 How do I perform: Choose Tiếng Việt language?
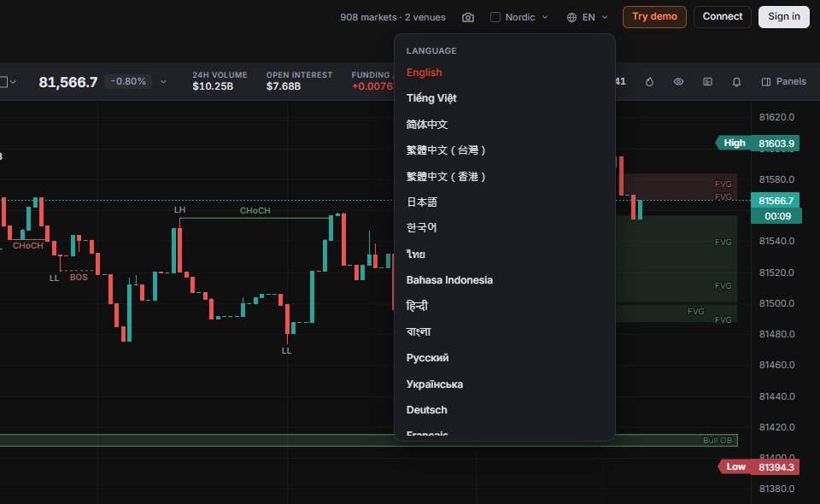click(x=431, y=98)
